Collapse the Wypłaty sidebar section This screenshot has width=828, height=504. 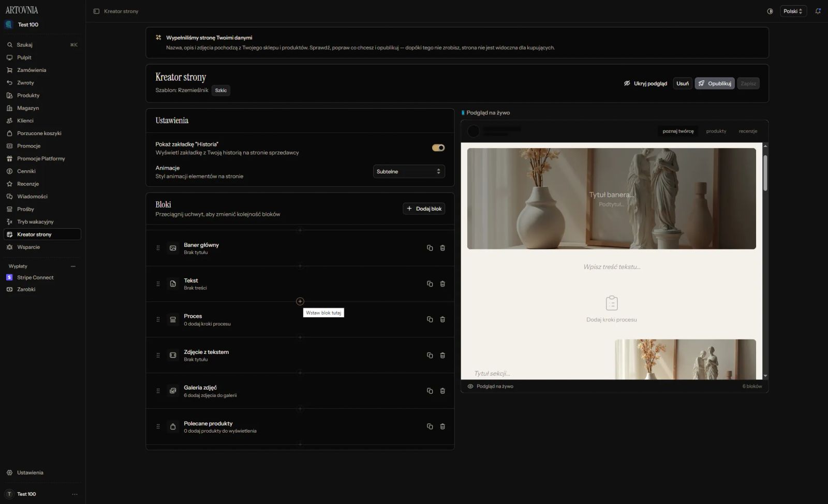coord(73,266)
